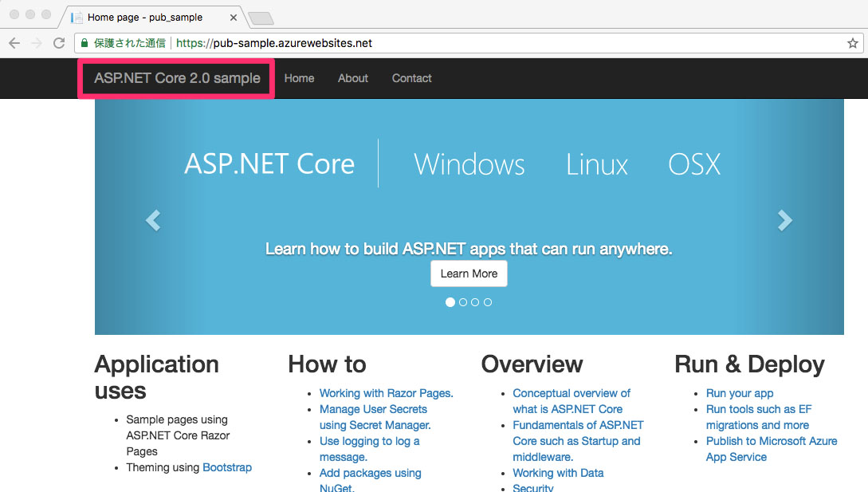Click the ASP.NET Core 2.0 sample brand link
The image size is (868, 492).
pyautogui.click(x=175, y=78)
